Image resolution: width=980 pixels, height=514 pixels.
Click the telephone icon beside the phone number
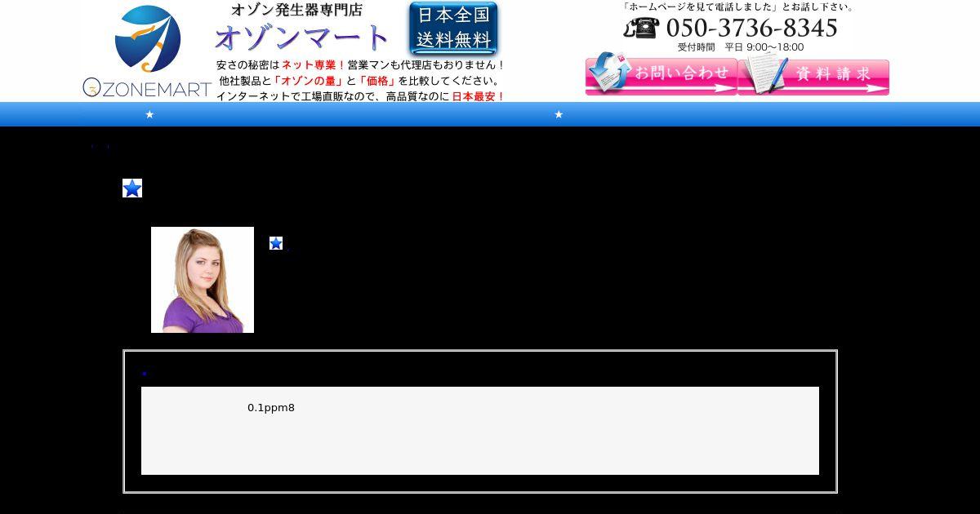click(641, 28)
